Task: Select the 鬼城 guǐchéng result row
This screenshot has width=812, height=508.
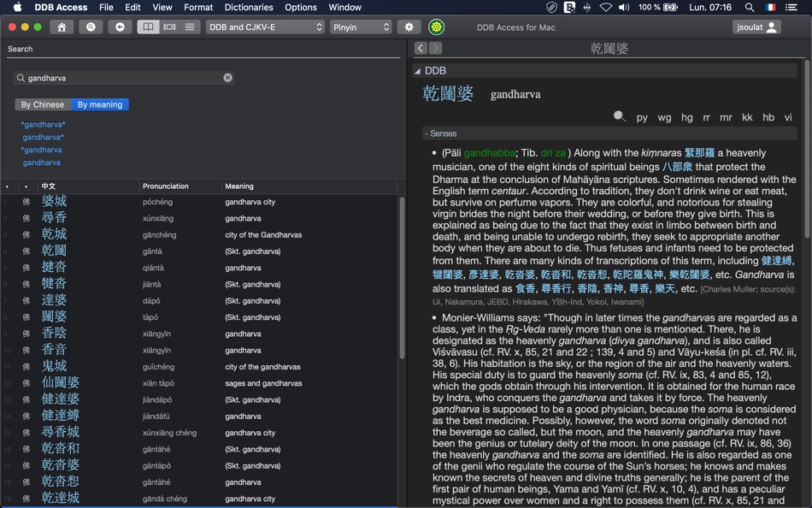Action: 199,367
